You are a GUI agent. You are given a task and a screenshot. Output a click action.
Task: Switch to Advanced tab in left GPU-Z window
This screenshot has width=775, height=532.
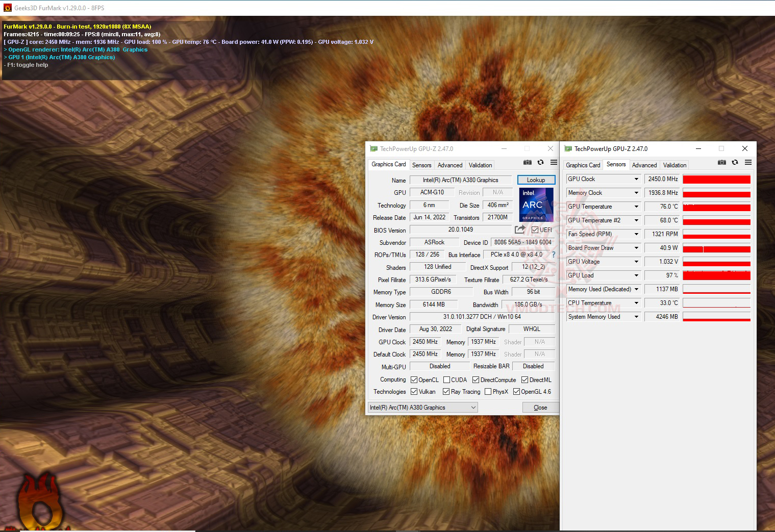(x=450, y=165)
